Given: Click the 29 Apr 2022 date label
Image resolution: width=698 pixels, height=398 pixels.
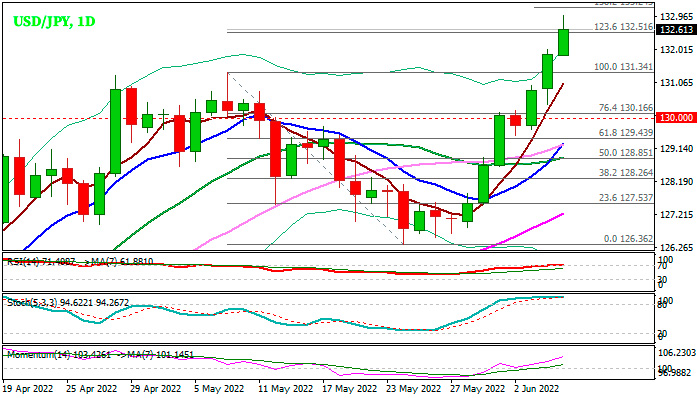Looking at the screenshot, I should (156, 389).
